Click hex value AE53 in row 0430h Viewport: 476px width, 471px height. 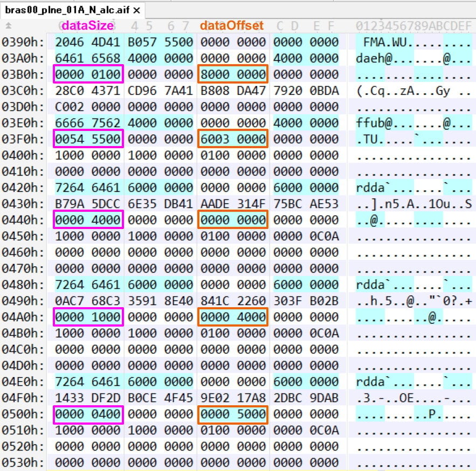324,204
